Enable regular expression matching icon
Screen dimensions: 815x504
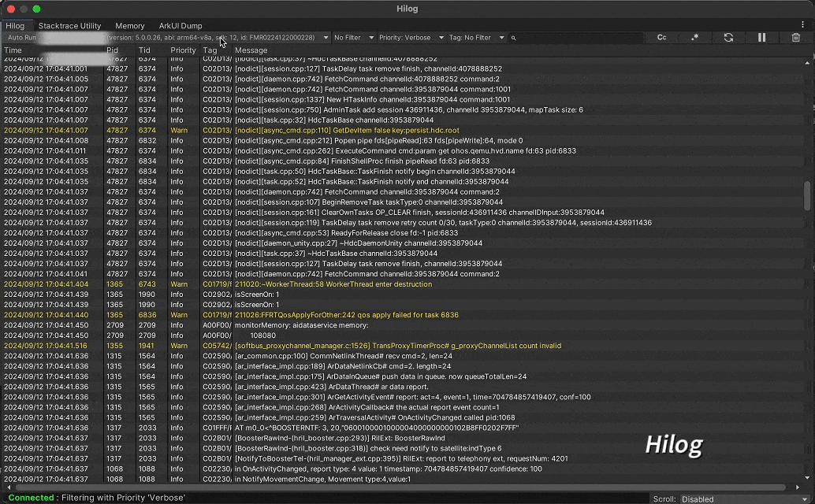(694, 37)
